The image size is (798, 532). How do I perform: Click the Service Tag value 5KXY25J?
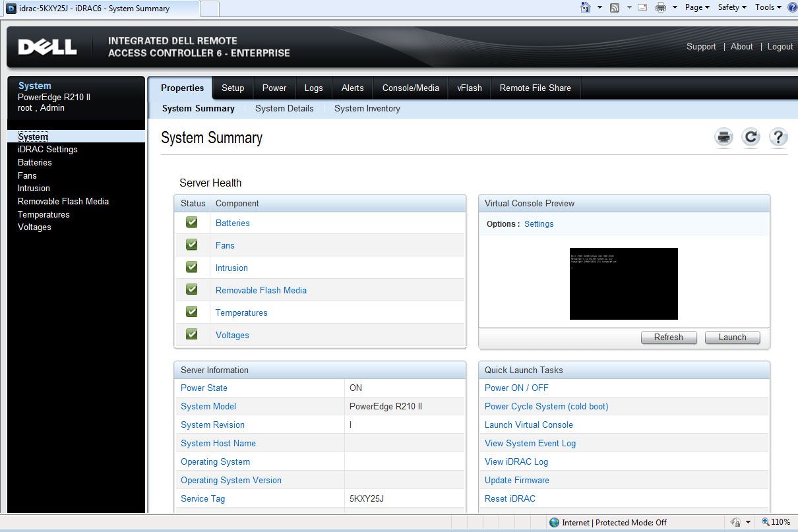[367, 498]
